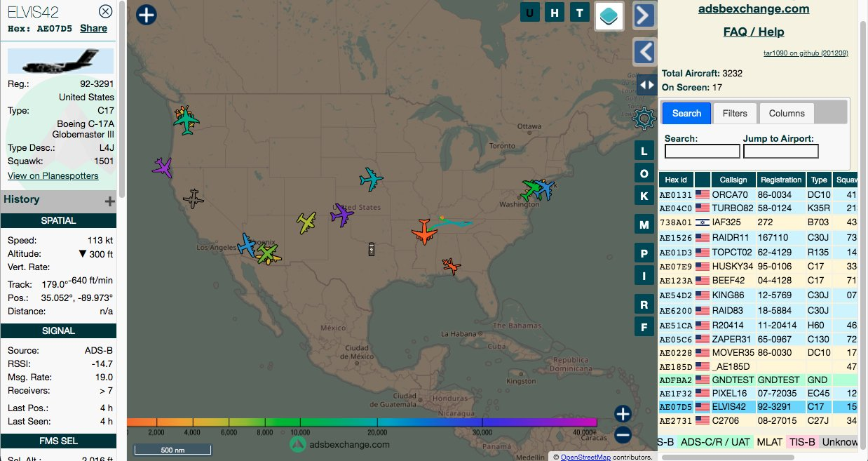This screenshot has width=868, height=461.
Task: Toggle the P map option button
Action: 644,252
